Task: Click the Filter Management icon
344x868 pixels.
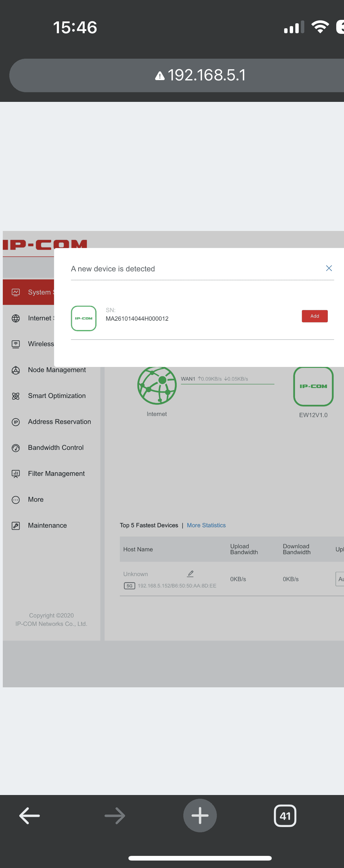Action: 16,474
